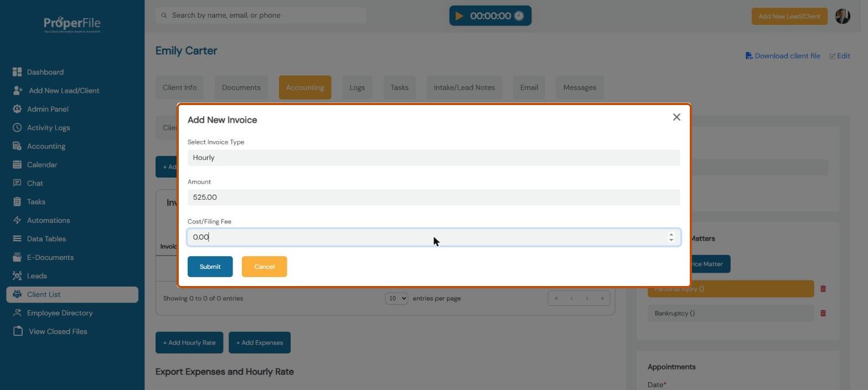This screenshot has width=868, height=390.
Task: Start the timer with play icon
Action: pos(459,16)
